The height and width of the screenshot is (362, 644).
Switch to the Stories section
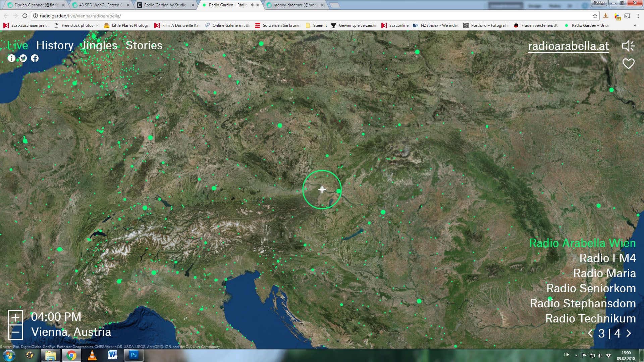[x=144, y=45]
